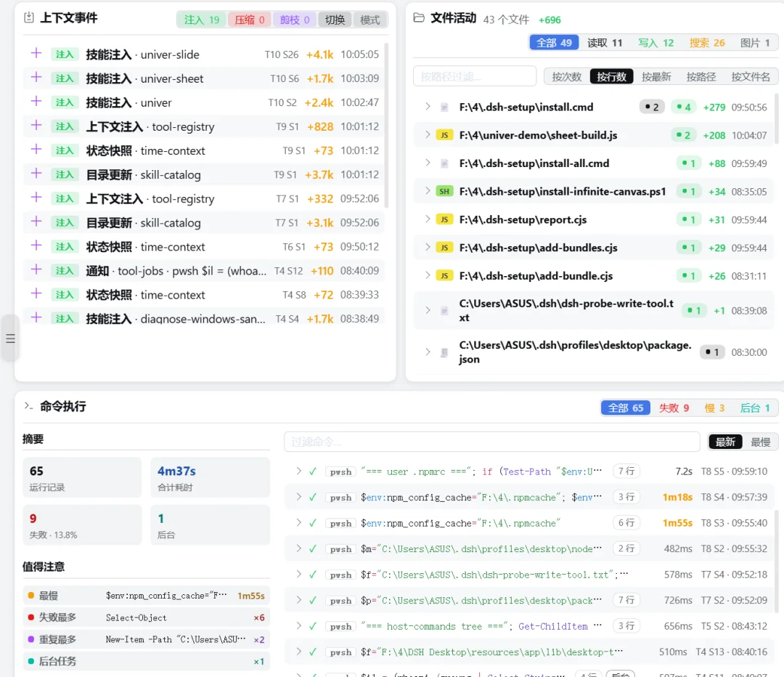
Task: Click the 命令执行 list scrollbar
Action: (777, 561)
